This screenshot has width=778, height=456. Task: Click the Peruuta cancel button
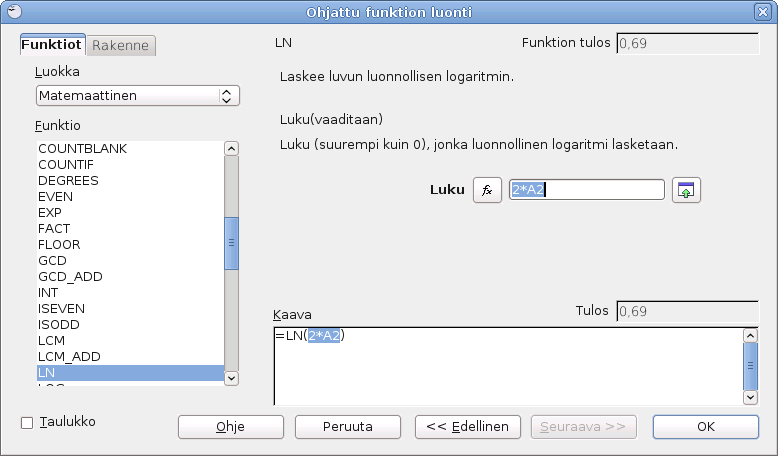tap(348, 427)
